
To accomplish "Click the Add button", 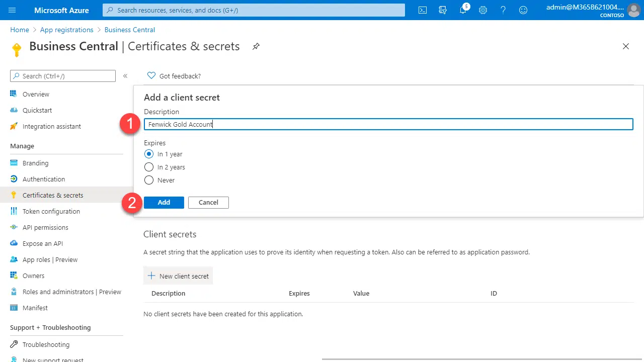I will 164,202.
